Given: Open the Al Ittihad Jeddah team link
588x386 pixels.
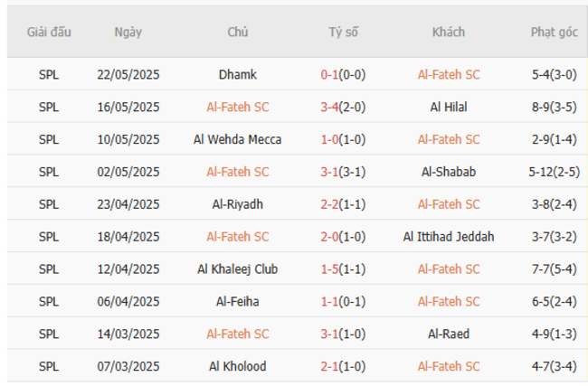Looking at the screenshot, I should [x=449, y=237].
